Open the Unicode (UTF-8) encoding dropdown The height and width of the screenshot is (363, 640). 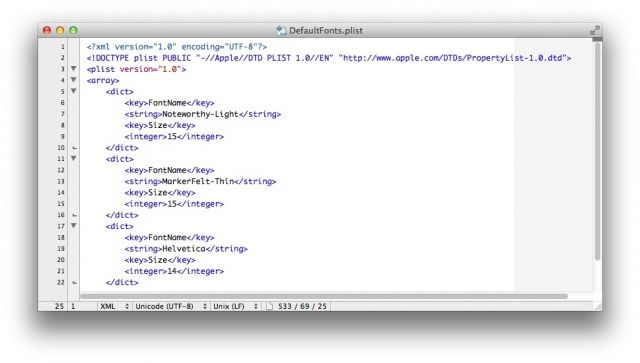[171, 306]
